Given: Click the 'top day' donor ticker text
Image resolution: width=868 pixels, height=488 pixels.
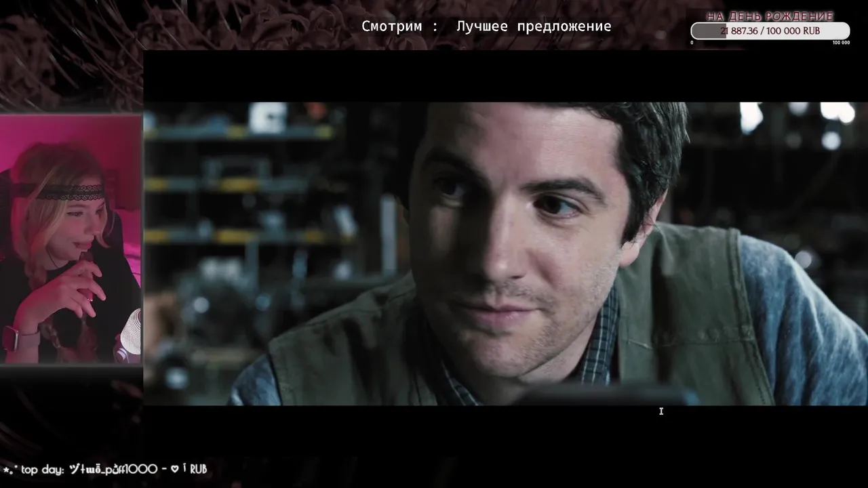Looking at the screenshot, I should click(105, 469).
